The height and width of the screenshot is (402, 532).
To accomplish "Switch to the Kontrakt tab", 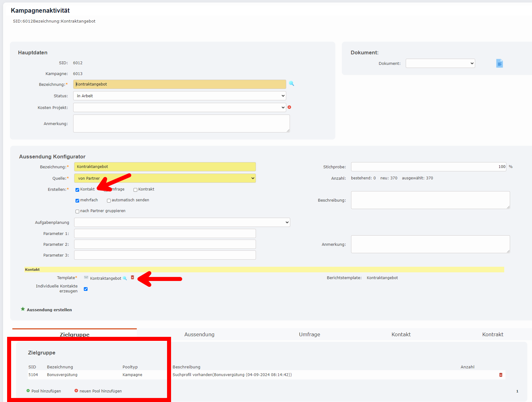I will (x=492, y=334).
